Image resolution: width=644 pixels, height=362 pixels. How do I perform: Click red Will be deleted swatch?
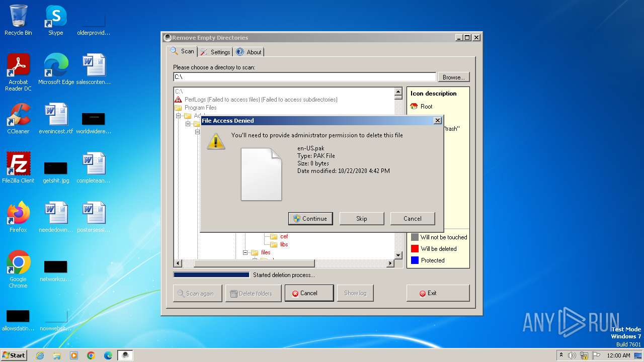(x=415, y=248)
